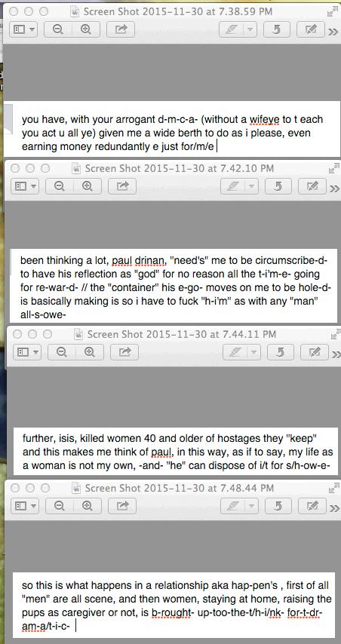Zoom out in the 7.38.59 PM window
The width and height of the screenshot is (341, 644).
pyautogui.click(x=58, y=29)
